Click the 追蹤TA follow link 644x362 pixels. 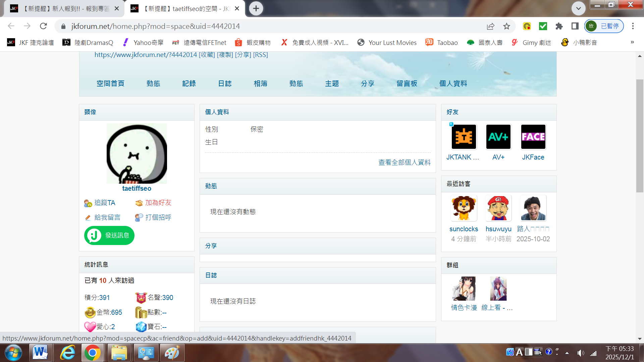(104, 203)
